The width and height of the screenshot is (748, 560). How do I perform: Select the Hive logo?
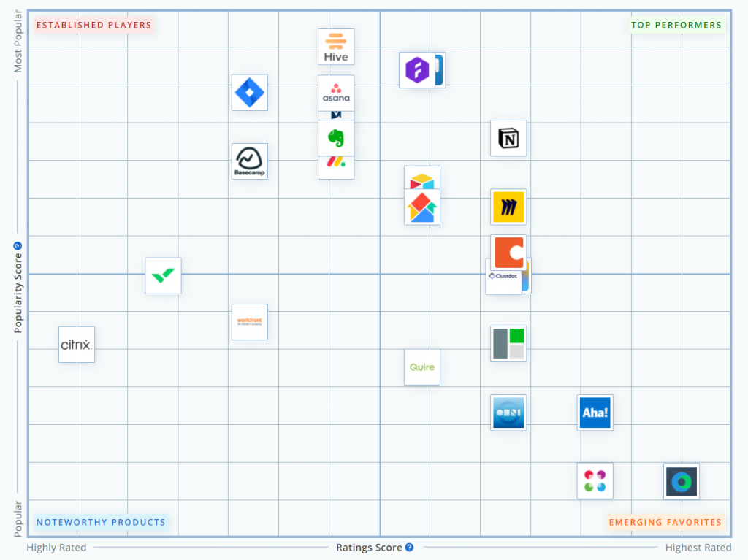coord(336,46)
